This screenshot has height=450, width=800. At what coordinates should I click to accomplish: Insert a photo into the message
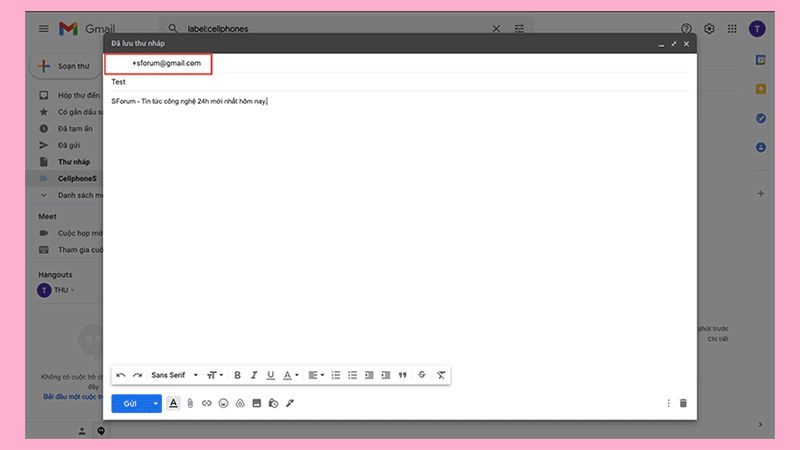[256, 403]
